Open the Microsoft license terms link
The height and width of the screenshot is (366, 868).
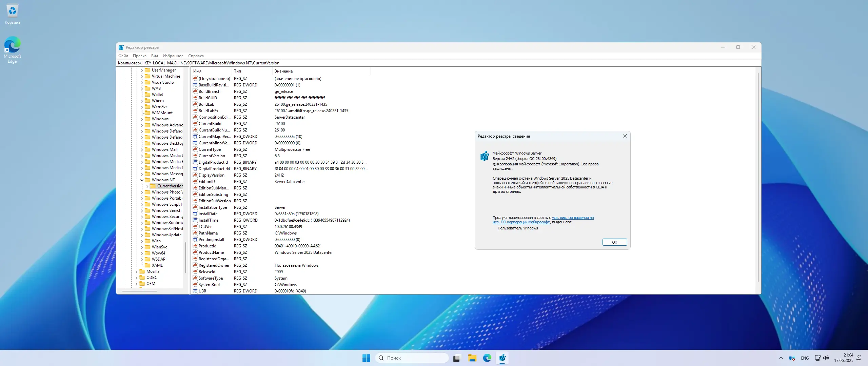pyautogui.click(x=572, y=218)
